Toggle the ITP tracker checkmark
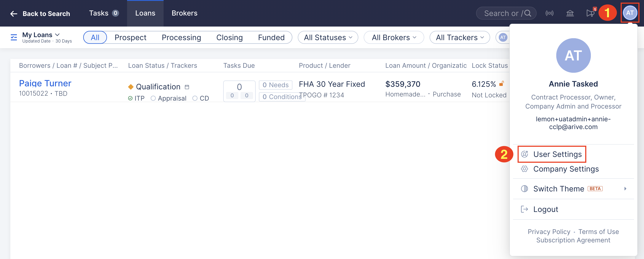Viewport: 644px width, 259px height. point(130,98)
